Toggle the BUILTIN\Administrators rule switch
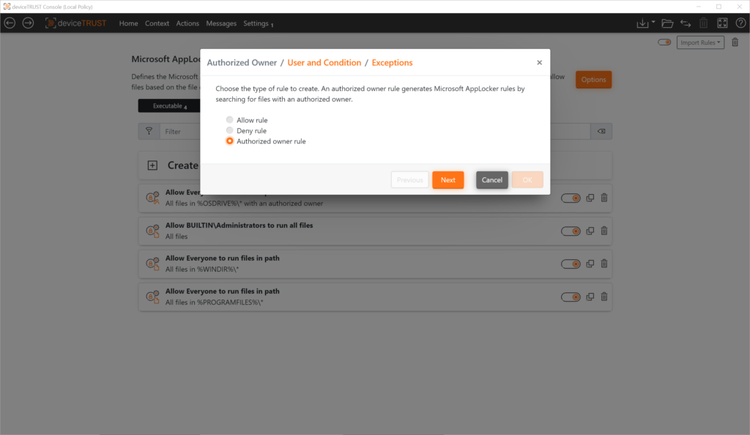This screenshot has width=750, height=435. click(571, 231)
